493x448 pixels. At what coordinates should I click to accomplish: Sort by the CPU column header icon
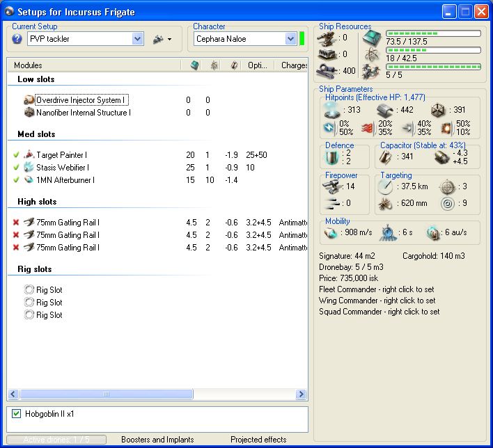click(x=194, y=65)
